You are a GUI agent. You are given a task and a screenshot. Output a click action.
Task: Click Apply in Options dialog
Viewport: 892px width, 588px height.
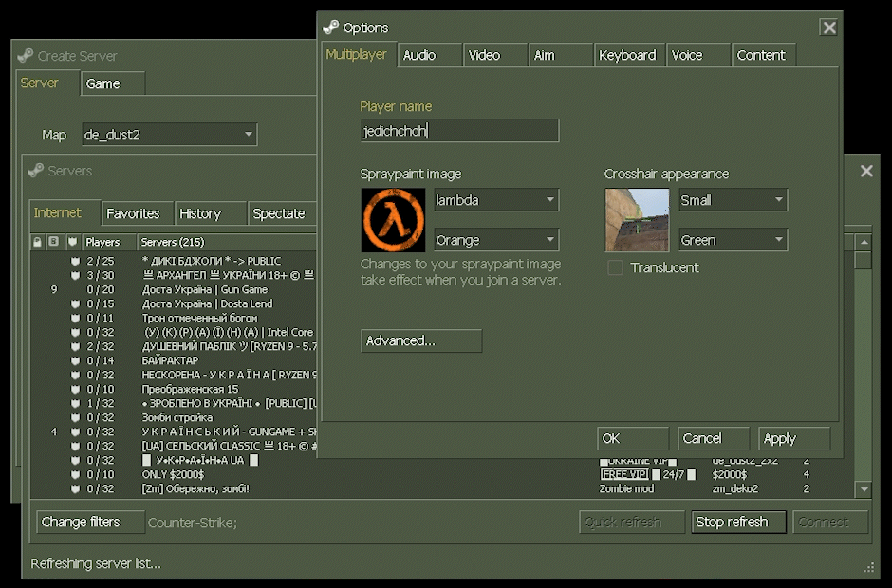pyautogui.click(x=793, y=438)
